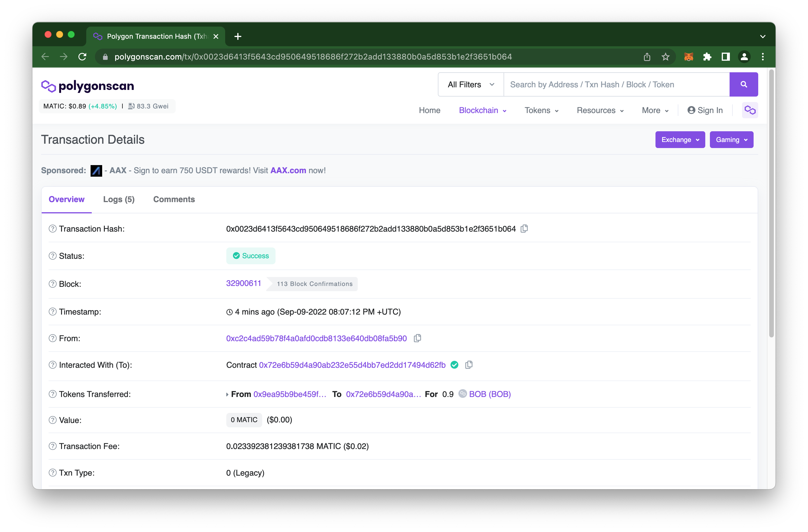The height and width of the screenshot is (532, 808).
Task: Click the 113 Block Confirmations label
Action: (314, 284)
